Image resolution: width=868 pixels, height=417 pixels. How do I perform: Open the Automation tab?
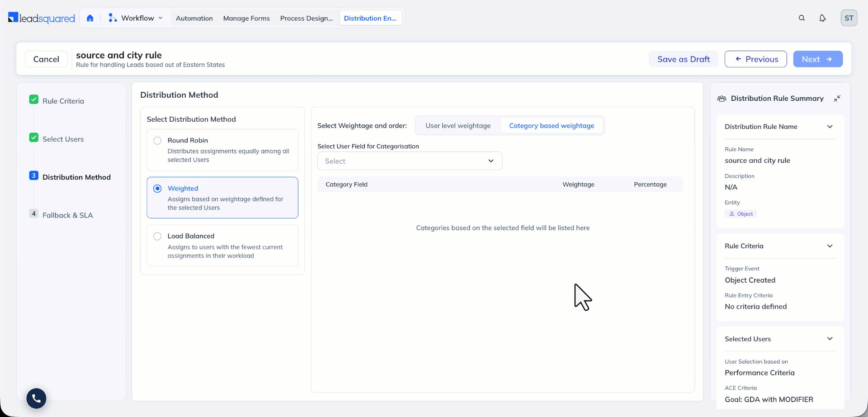[x=194, y=18]
